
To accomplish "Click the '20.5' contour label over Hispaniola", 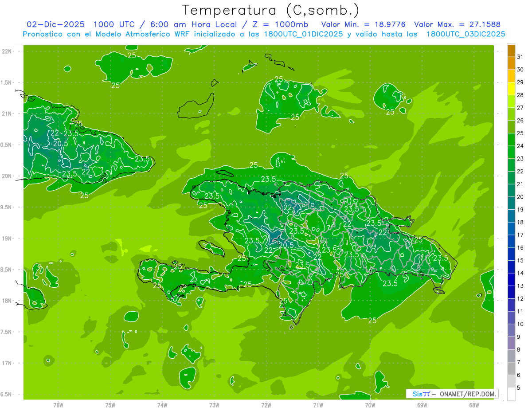I will coord(286,245).
